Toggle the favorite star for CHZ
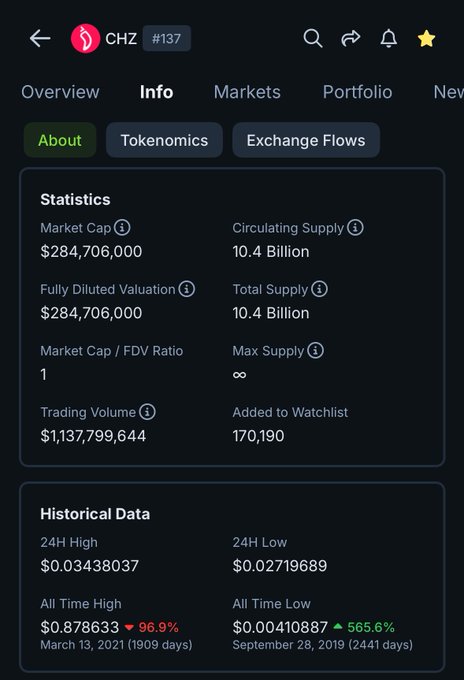This screenshot has height=680, width=464. [426, 38]
